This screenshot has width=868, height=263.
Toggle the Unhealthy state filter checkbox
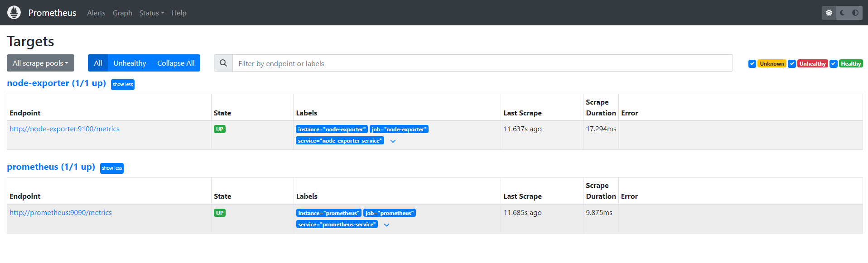pos(792,64)
